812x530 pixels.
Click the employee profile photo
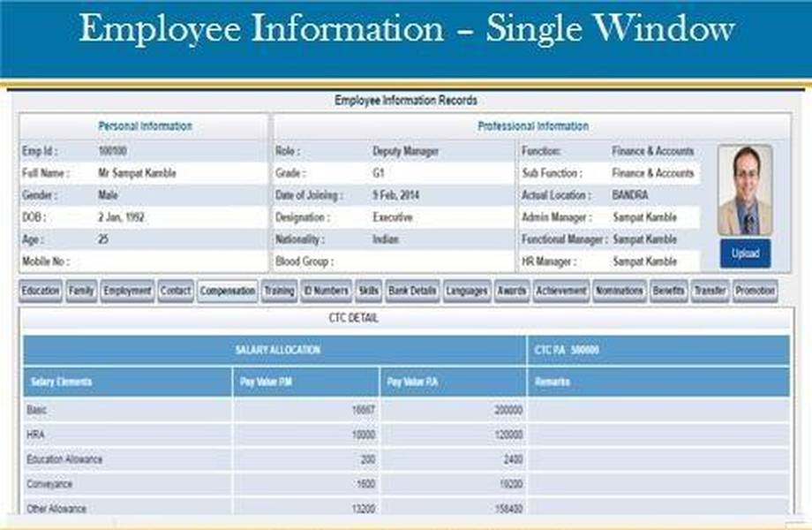pos(745,190)
